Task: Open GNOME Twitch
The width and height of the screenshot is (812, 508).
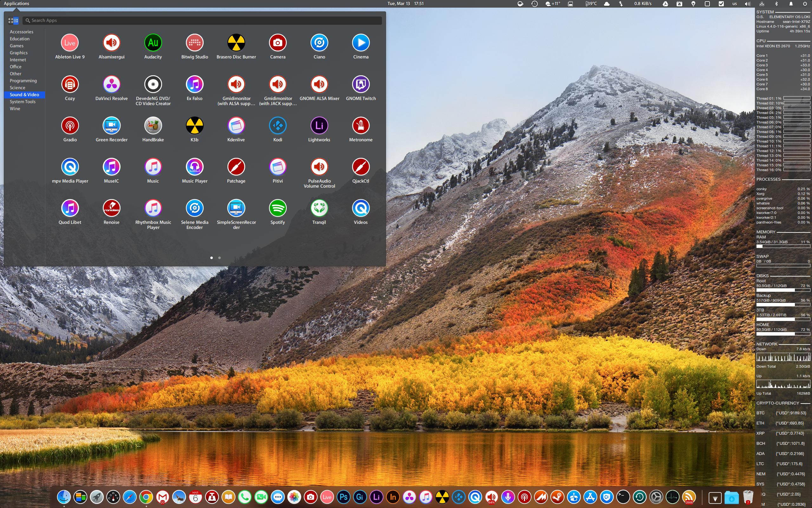Action: [361, 88]
